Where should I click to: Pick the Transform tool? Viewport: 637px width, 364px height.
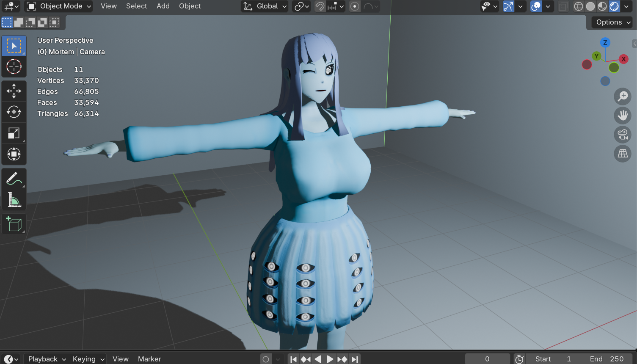point(14,154)
